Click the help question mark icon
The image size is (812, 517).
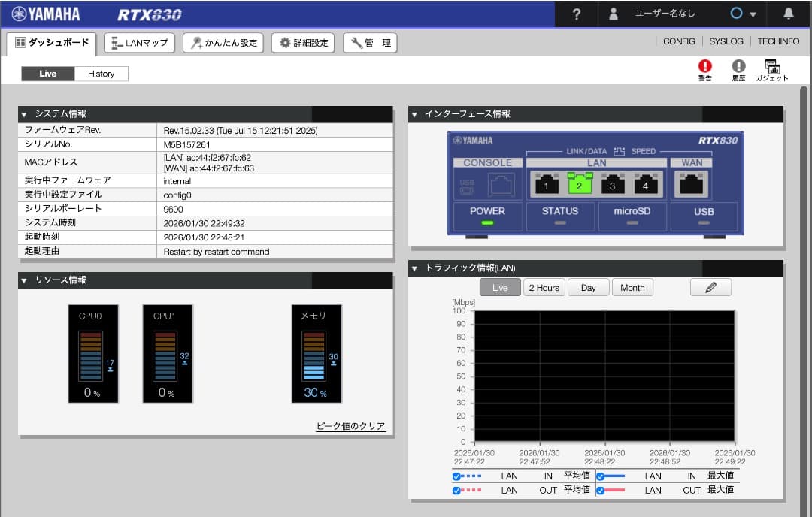point(576,14)
